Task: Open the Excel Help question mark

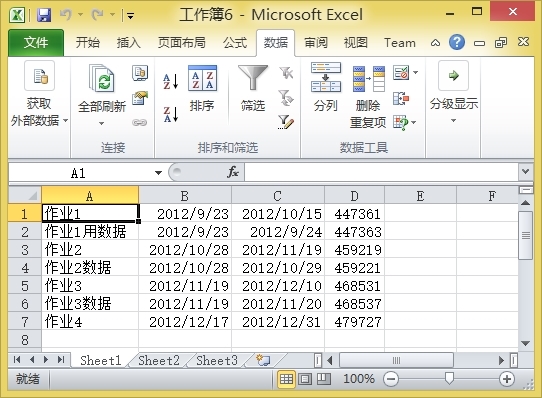Action: 457,42
